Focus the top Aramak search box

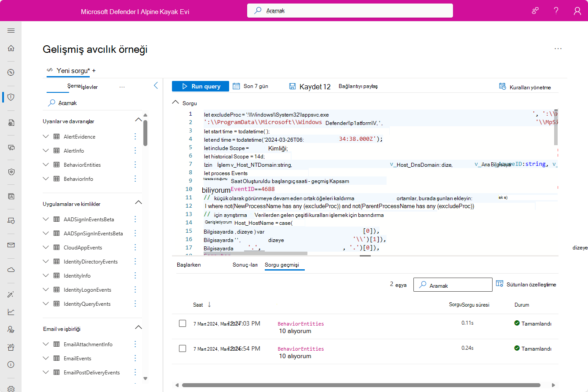[x=350, y=11]
